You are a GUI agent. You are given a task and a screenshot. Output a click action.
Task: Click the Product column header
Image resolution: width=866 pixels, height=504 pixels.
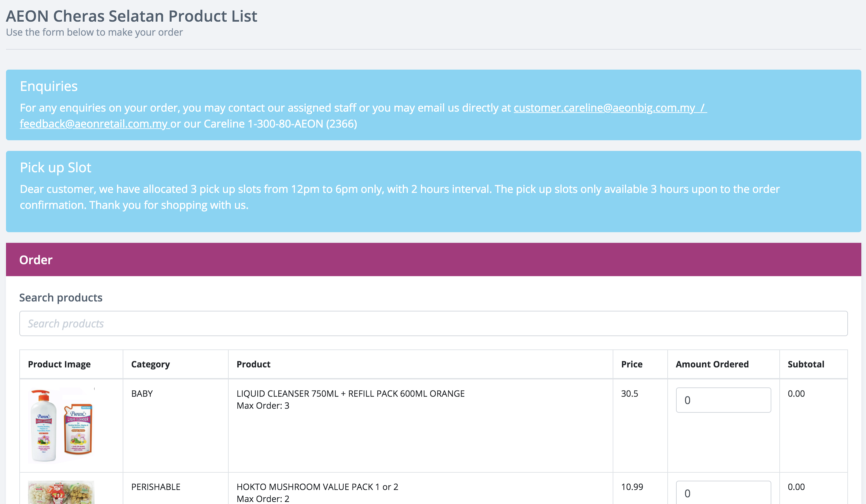pos(253,364)
